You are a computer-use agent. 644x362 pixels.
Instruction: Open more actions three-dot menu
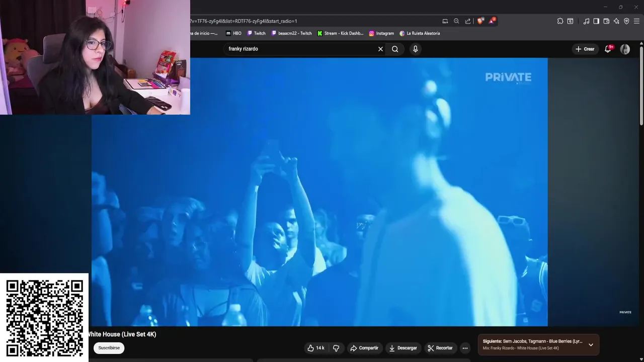pos(465,348)
